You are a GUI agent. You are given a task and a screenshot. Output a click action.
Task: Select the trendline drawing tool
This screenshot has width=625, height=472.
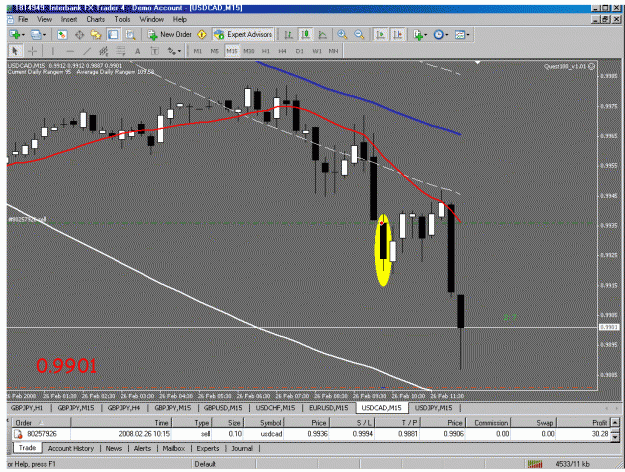point(87,51)
